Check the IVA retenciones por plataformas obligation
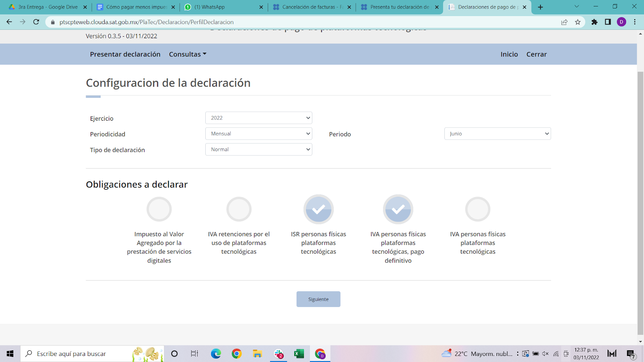This screenshot has width=644, height=362. (239, 209)
